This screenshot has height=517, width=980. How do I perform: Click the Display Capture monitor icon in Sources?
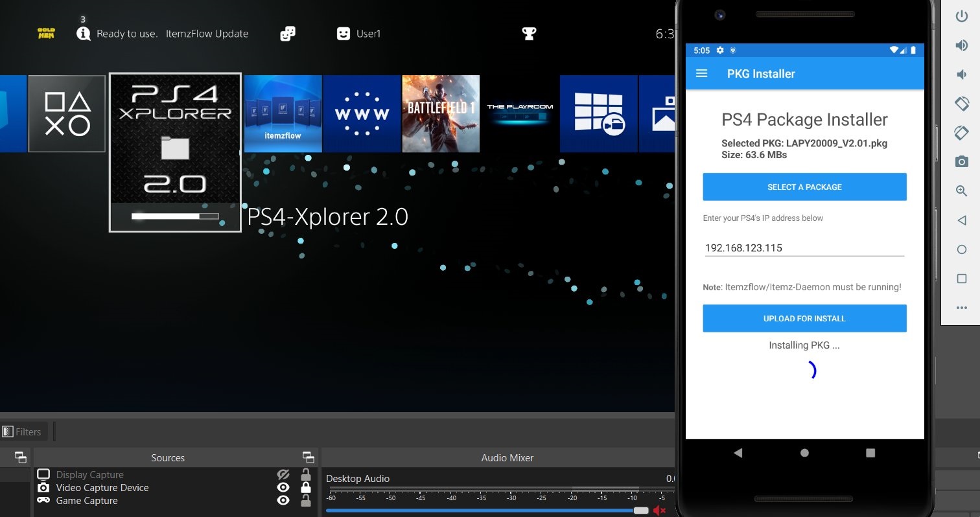tap(43, 475)
